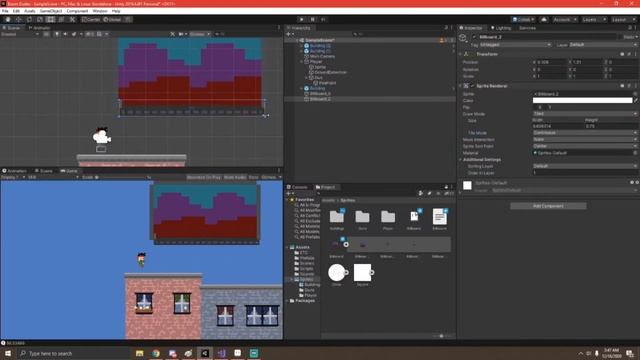The height and width of the screenshot is (360, 640).
Task: Select the Rotate tool in toolbar
Action: 29,19
